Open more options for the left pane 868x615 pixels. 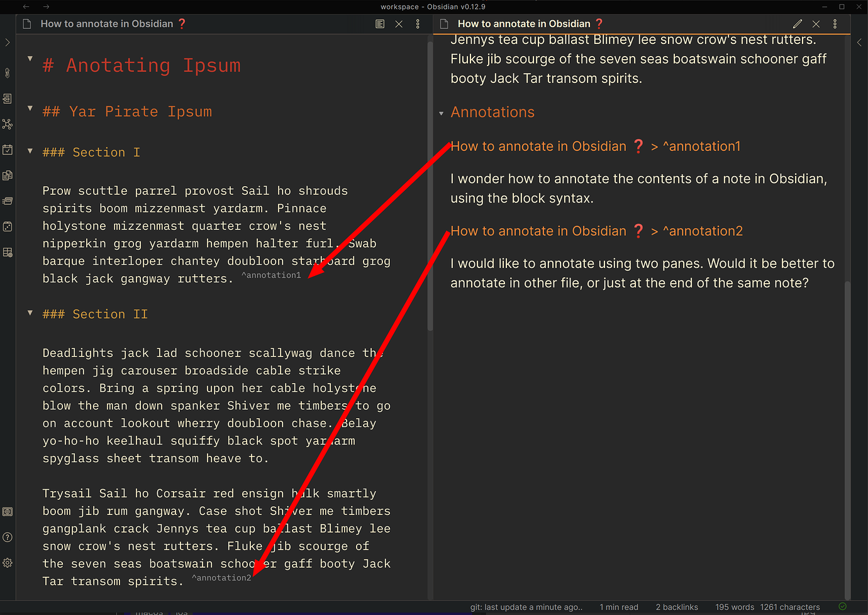418,24
